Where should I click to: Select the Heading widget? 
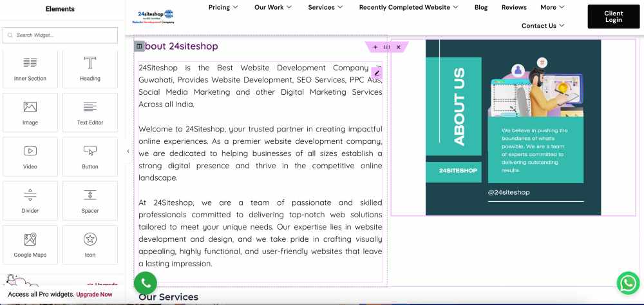click(90, 68)
